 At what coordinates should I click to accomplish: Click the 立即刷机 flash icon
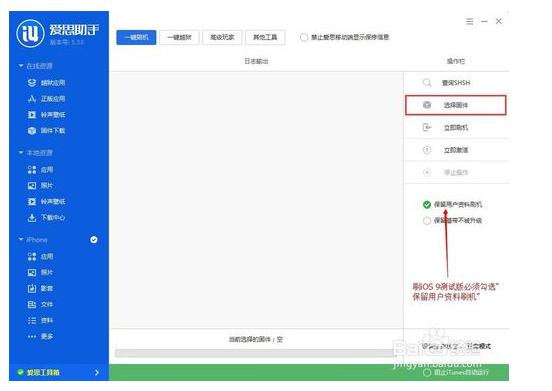[x=427, y=127]
